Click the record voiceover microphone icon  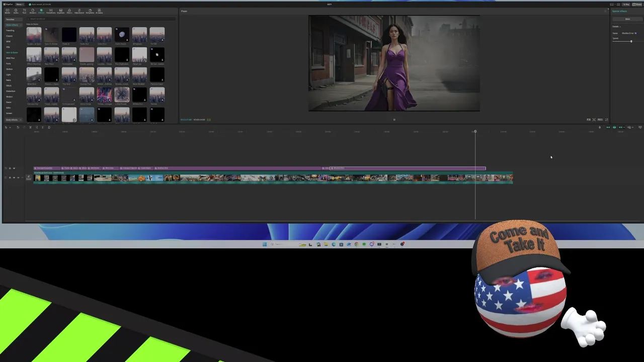(600, 127)
